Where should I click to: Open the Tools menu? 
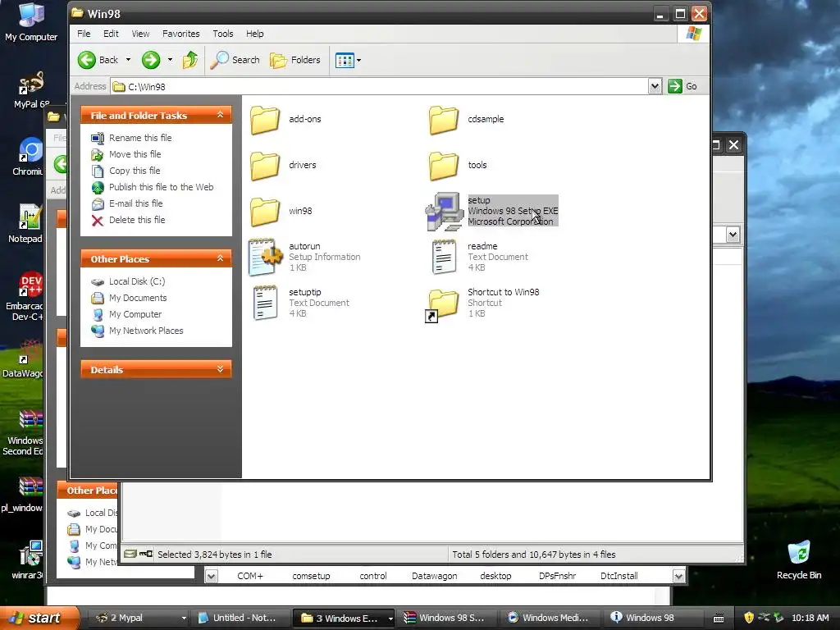pos(223,33)
